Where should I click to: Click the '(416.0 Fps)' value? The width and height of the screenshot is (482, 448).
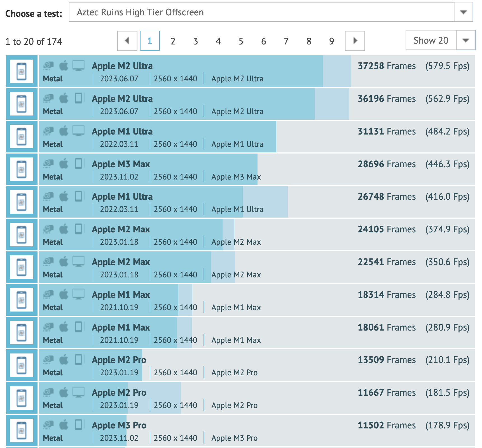click(447, 197)
